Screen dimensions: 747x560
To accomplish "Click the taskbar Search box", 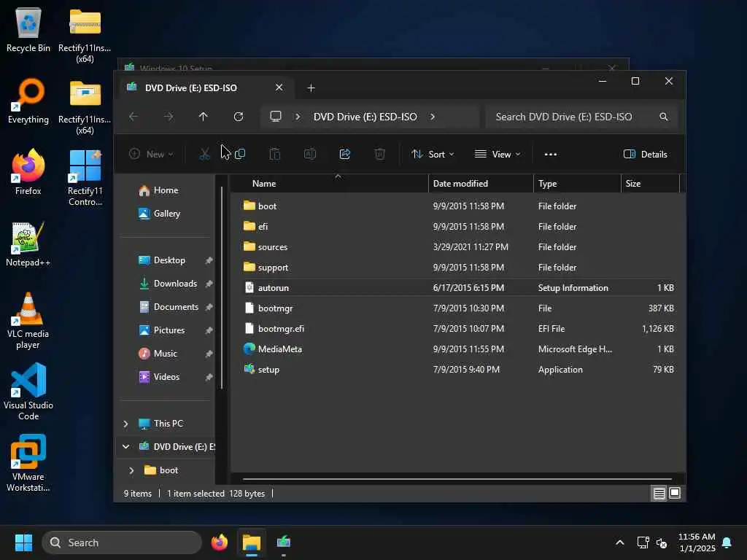I will (122, 542).
